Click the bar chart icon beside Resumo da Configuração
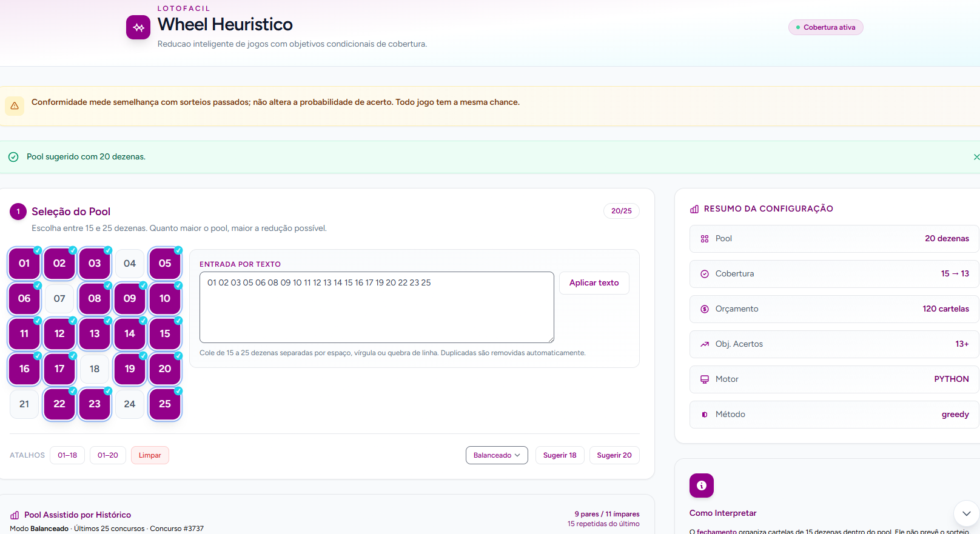 tap(694, 209)
